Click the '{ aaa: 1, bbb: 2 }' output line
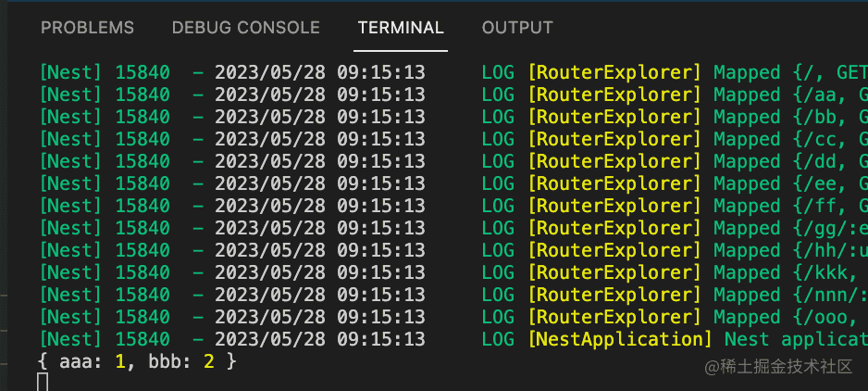868x391 pixels. click(x=137, y=360)
